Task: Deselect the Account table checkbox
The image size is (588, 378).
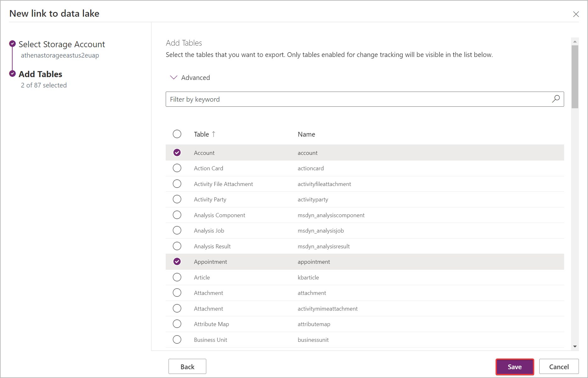Action: (x=177, y=153)
